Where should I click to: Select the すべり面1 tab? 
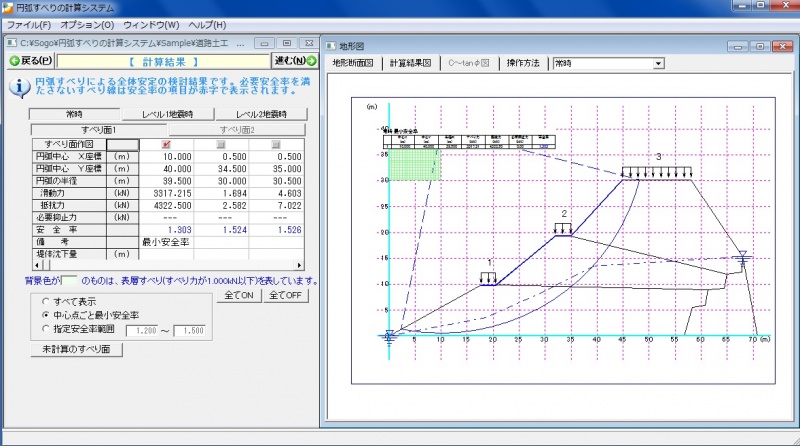tap(98, 130)
